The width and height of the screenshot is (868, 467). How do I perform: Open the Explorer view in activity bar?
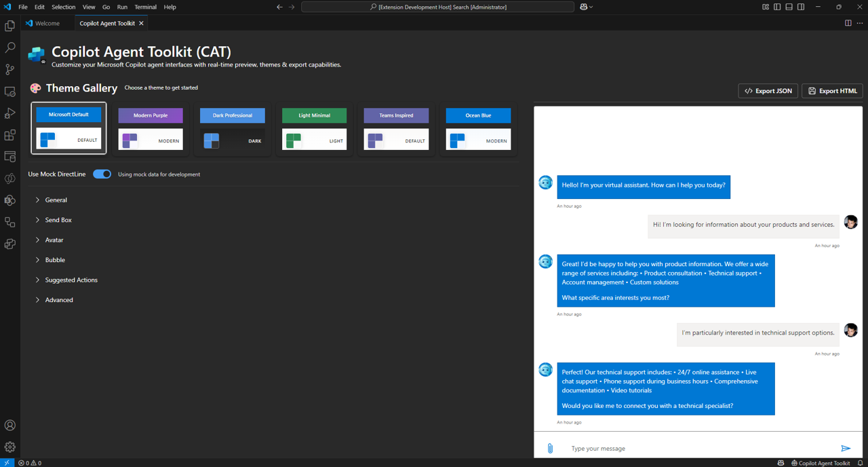[x=9, y=26]
